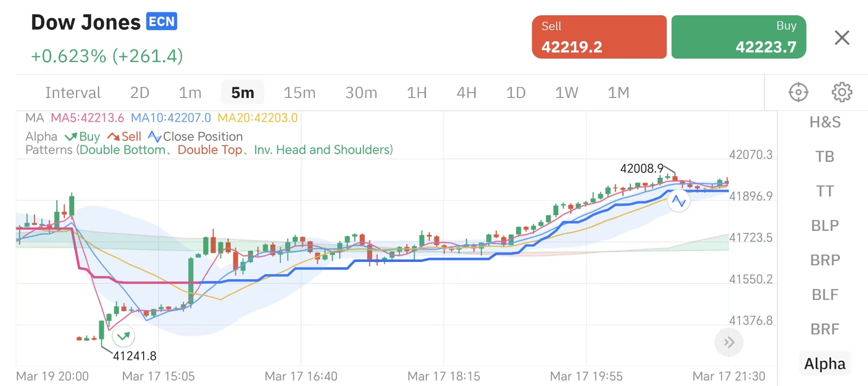Click the blue Close Position marker on chart
868x386 pixels.
(679, 201)
